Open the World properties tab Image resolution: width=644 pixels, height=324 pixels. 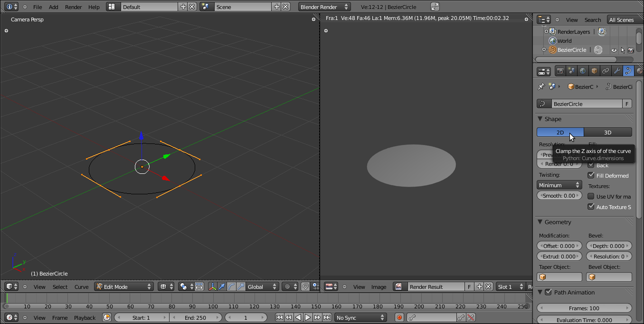coord(583,71)
